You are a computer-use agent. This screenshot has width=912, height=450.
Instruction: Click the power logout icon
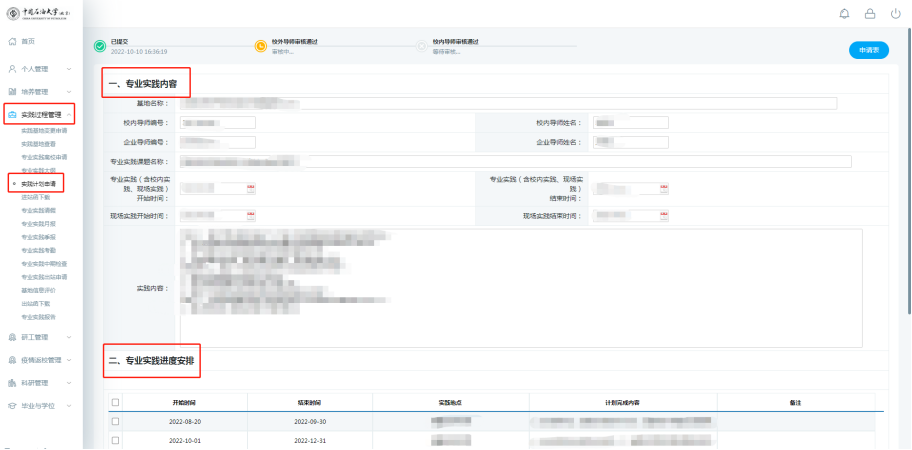pos(895,14)
